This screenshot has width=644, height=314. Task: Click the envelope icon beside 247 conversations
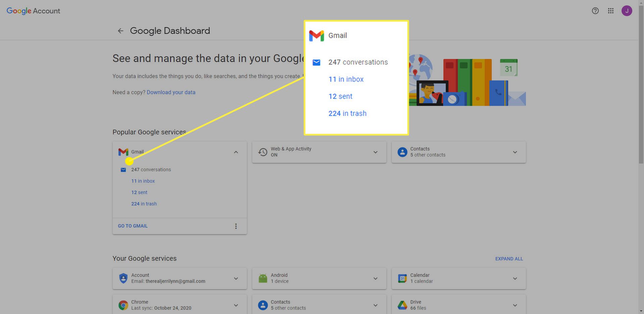click(x=123, y=170)
